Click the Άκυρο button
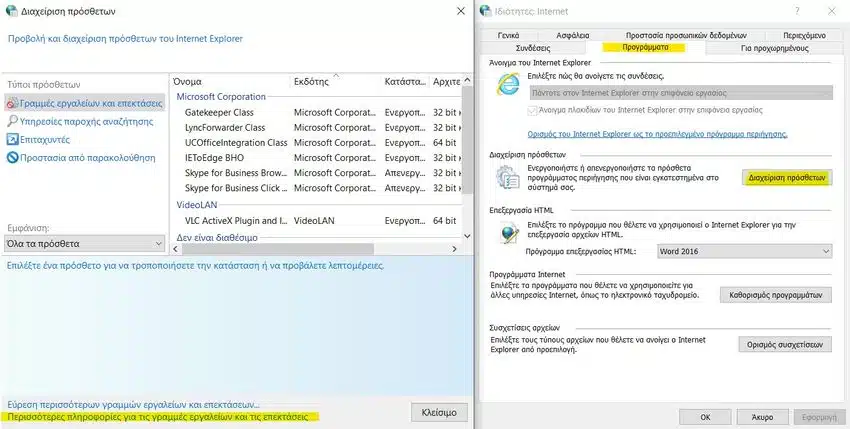Viewport: 850px width, 429px height. 762,417
